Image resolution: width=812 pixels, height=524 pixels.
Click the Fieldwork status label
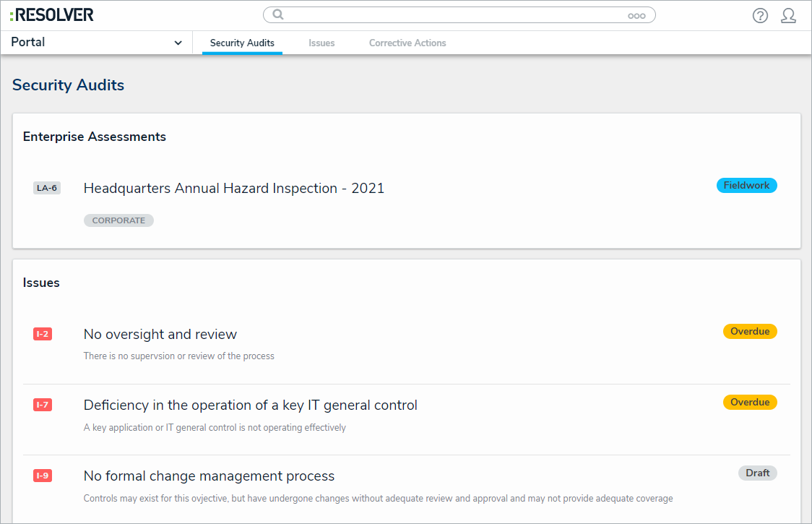[x=746, y=186]
